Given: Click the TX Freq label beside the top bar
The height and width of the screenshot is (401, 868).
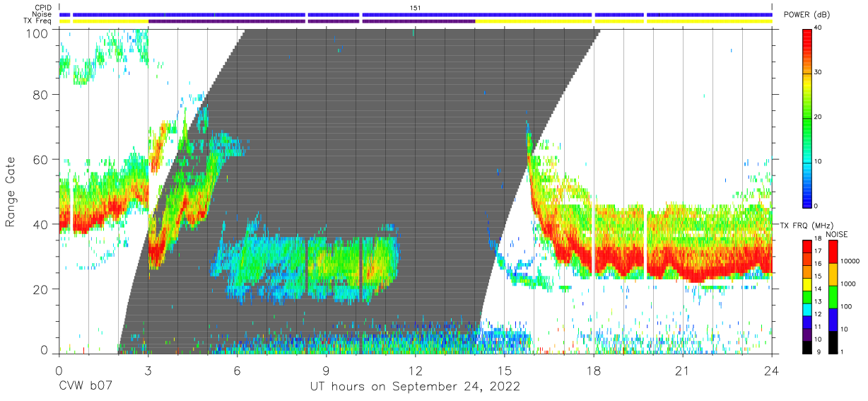Looking at the screenshot, I should (38, 21).
